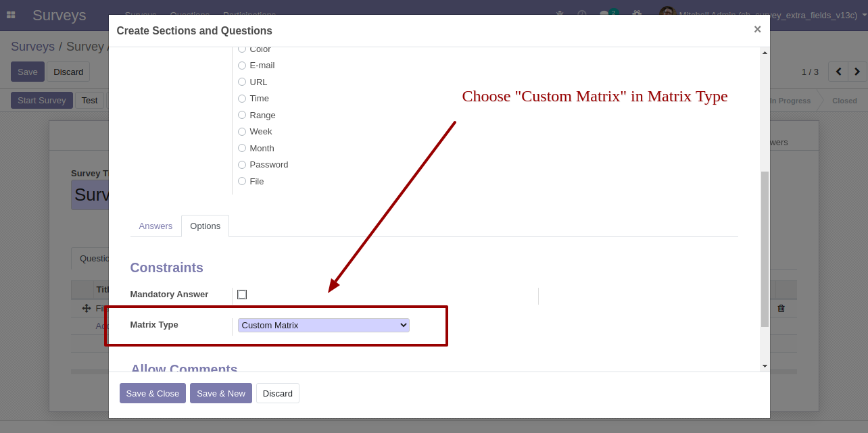Go to the previous record arrow
The width and height of the screenshot is (868, 433).
coord(838,72)
